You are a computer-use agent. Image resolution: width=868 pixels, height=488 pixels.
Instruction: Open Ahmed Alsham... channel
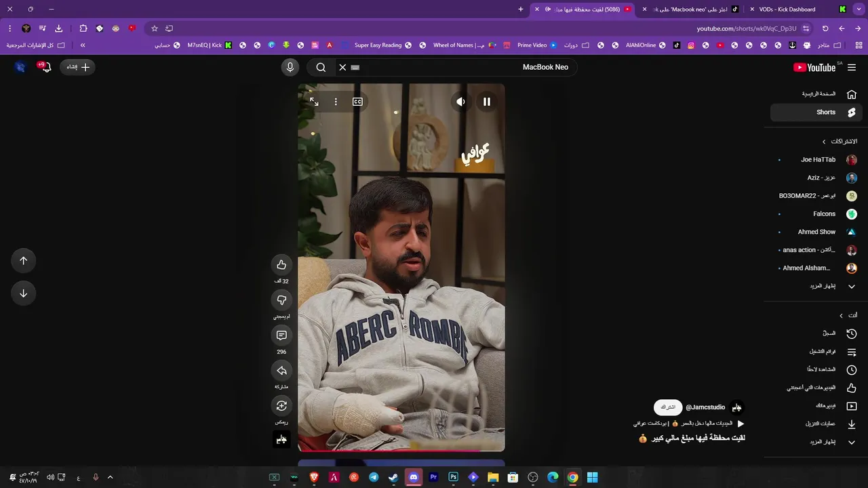[816, 268]
